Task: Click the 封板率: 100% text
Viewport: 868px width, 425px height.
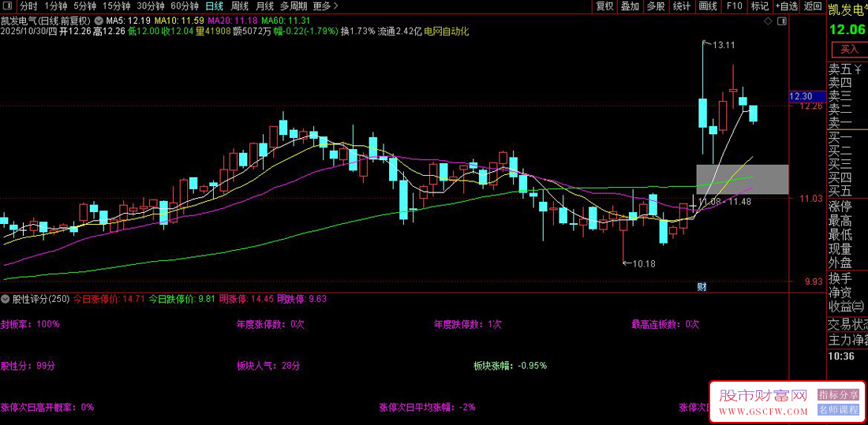Action: (x=30, y=324)
